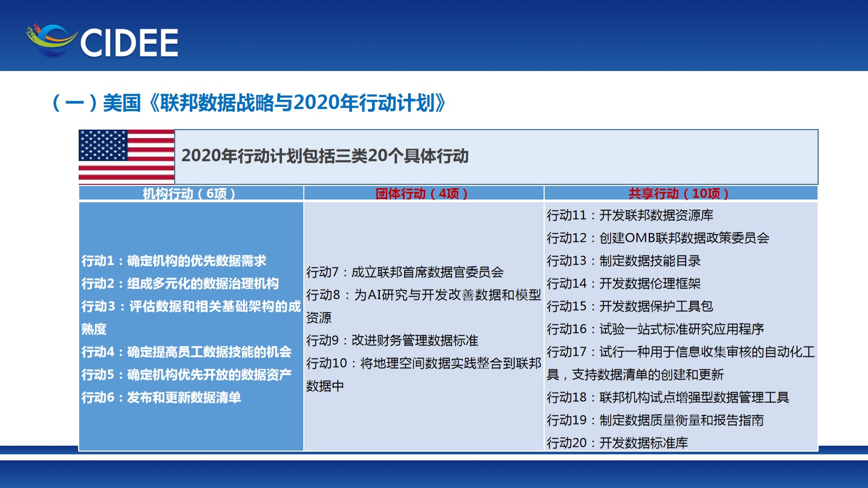Select the slide title about 联邦数据战略
The height and width of the screenshot is (488, 868).
pos(248,102)
